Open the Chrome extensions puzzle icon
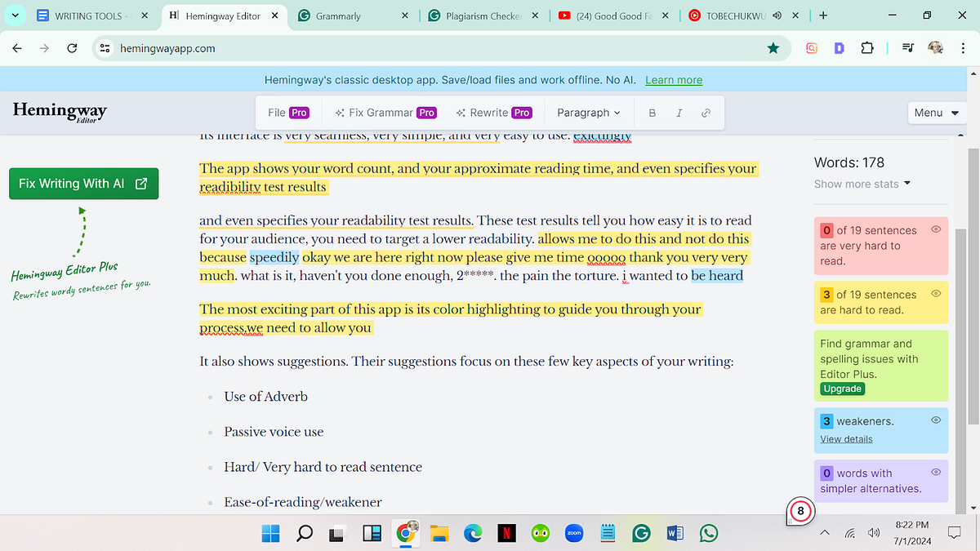This screenshot has width=980, height=551. [x=867, y=48]
